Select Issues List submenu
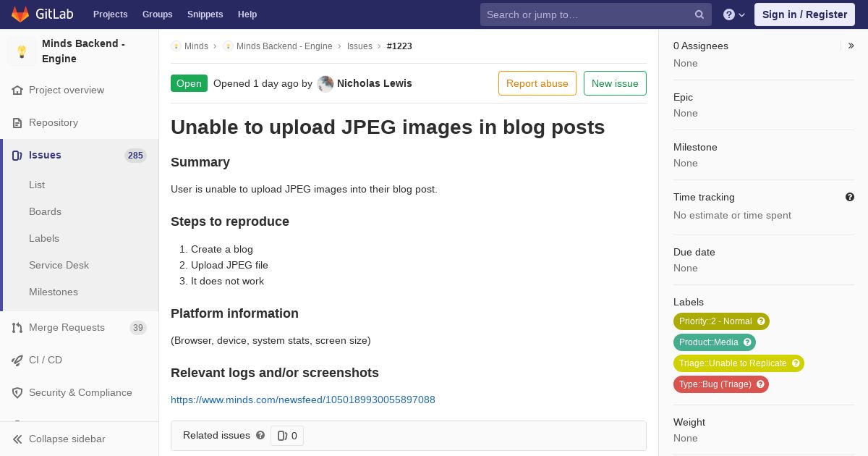 (37, 185)
